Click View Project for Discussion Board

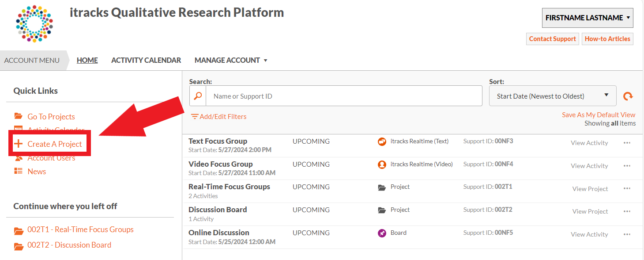[590, 211]
